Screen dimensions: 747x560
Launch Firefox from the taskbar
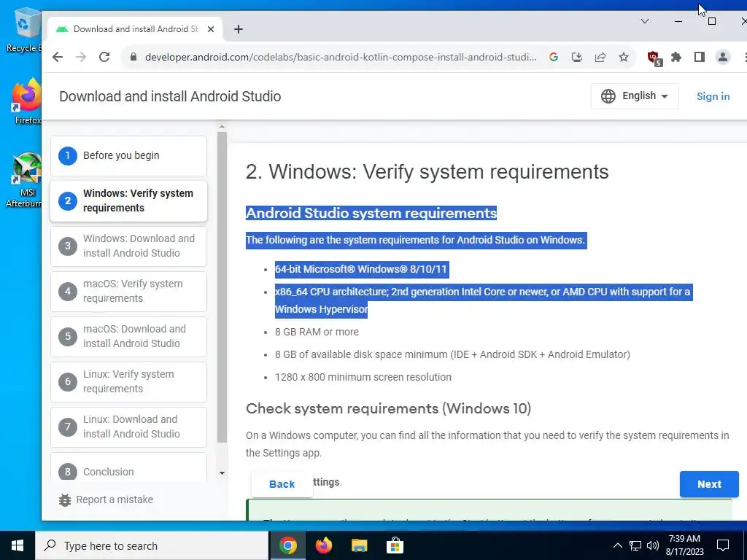(324, 545)
